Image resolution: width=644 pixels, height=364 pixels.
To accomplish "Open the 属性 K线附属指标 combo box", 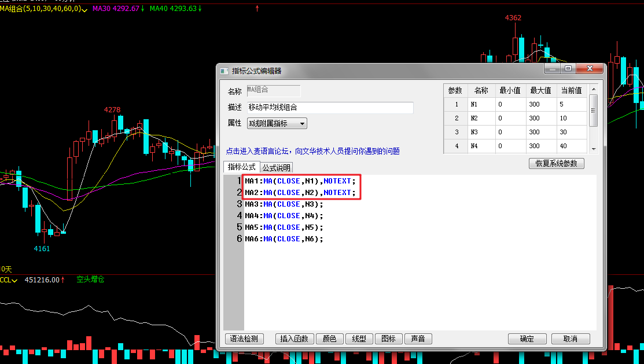I will [277, 123].
